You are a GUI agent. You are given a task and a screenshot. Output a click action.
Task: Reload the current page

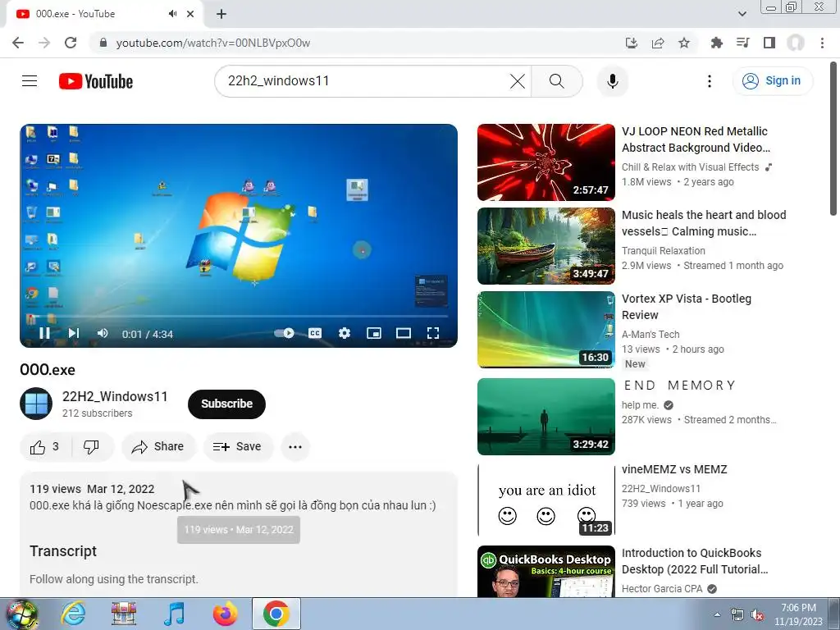[x=71, y=43]
